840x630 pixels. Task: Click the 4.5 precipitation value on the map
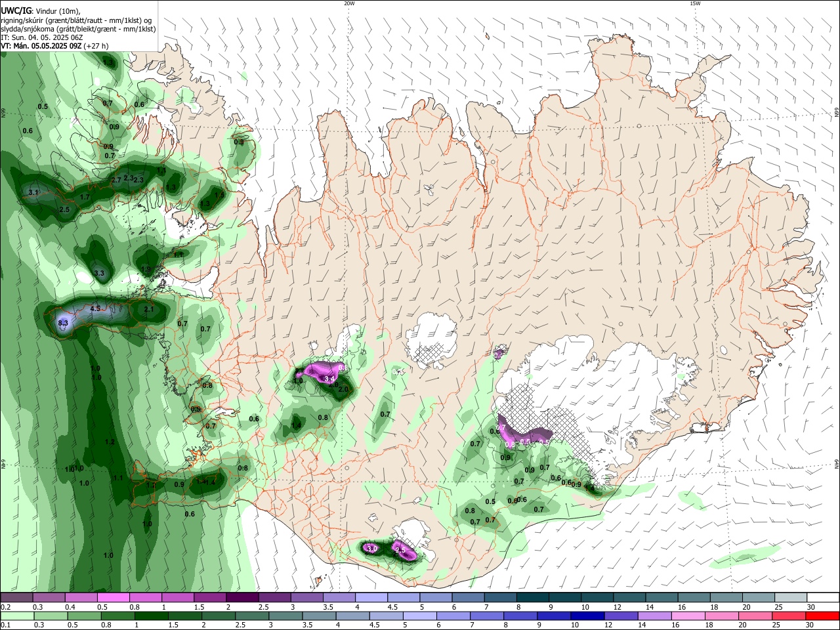point(95,308)
